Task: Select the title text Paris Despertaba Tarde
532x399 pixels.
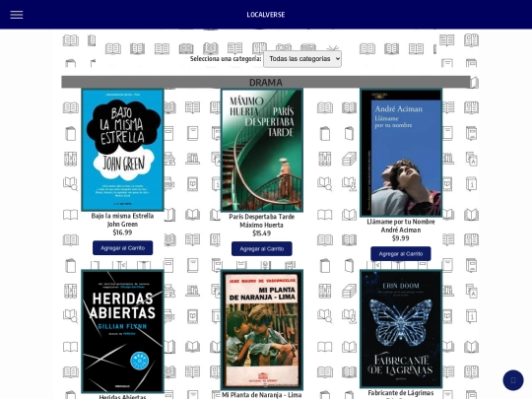Action: coord(262,217)
